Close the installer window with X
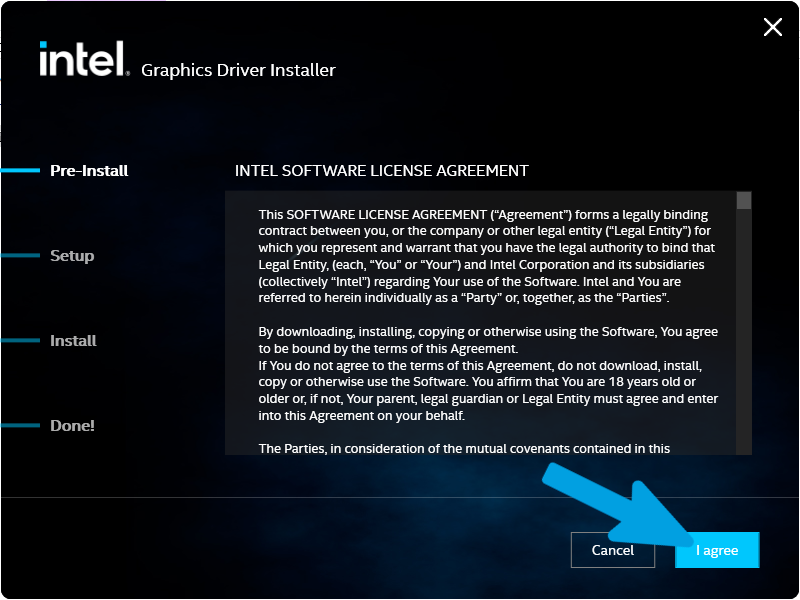This screenshot has width=800, height=600. (x=772, y=27)
